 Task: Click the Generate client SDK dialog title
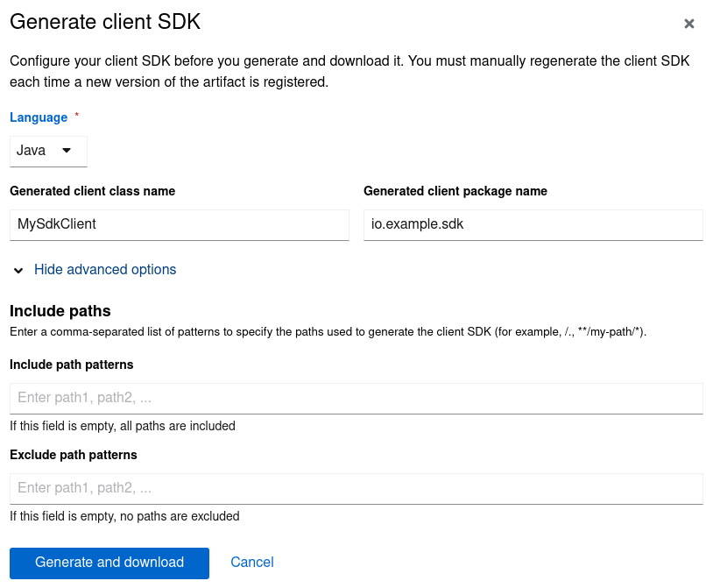click(105, 22)
